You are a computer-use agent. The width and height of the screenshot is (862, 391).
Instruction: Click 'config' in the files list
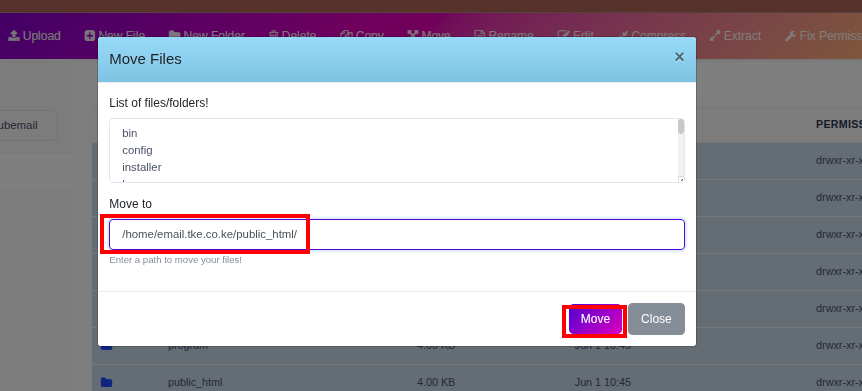[x=137, y=150]
